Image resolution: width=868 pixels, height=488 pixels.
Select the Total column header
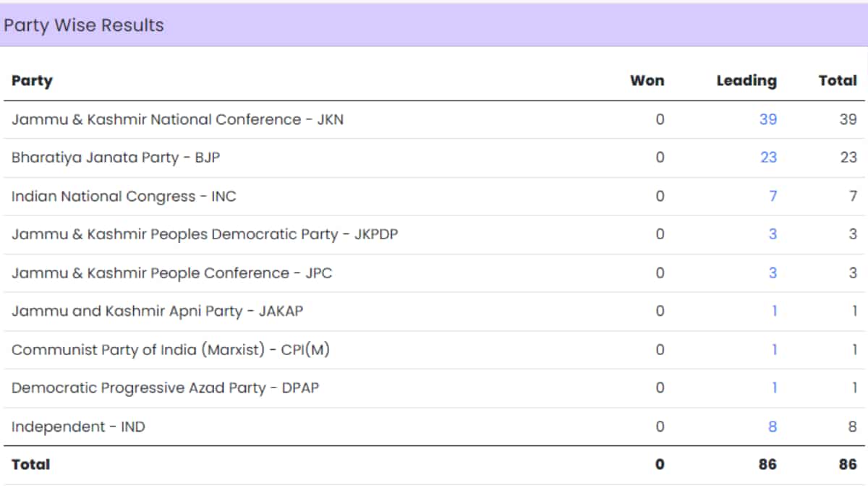[x=838, y=81]
